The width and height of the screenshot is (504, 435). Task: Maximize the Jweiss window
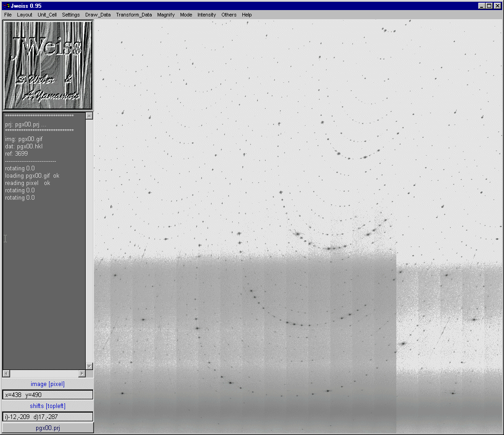(489, 6)
